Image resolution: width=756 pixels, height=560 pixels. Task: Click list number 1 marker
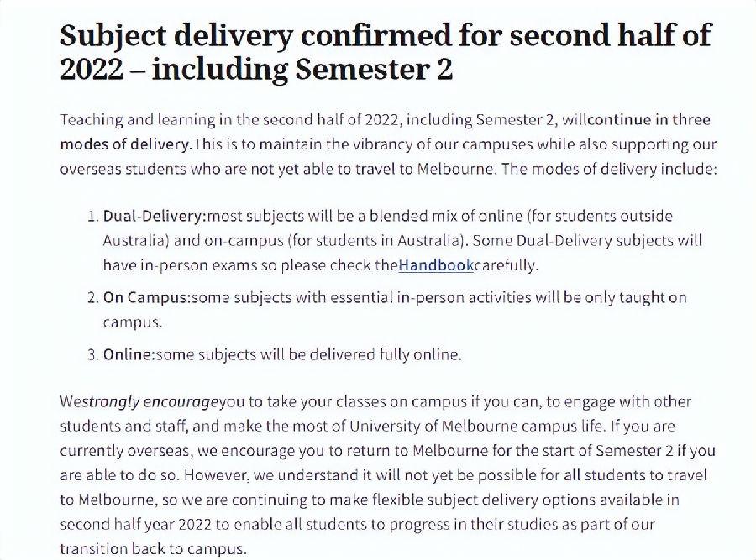pos(93,217)
